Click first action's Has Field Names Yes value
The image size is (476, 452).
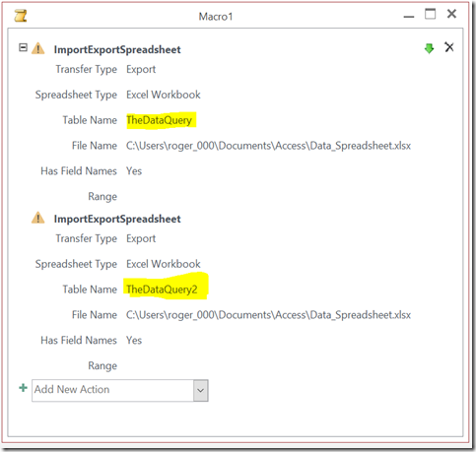(134, 171)
